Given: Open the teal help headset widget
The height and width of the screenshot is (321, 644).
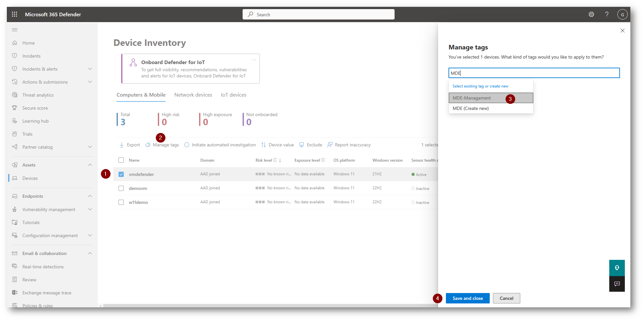Looking at the screenshot, I should click(617, 268).
